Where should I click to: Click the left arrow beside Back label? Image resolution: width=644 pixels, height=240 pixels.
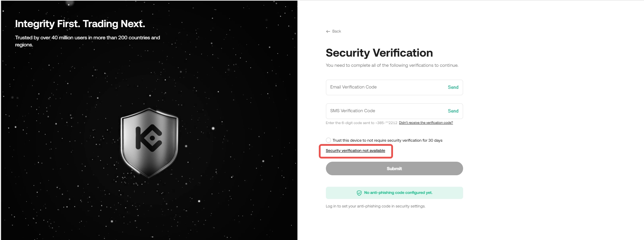coord(328,31)
